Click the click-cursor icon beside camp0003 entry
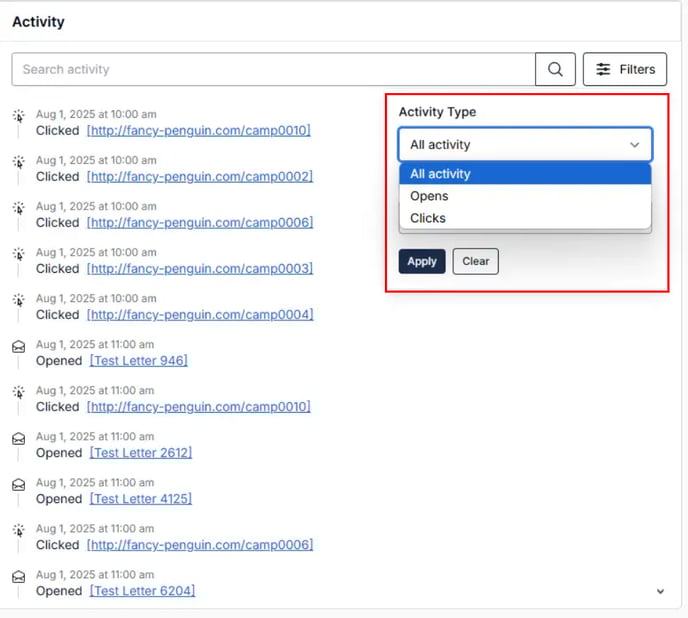Screen dimensions: 688x618 click(x=18, y=254)
